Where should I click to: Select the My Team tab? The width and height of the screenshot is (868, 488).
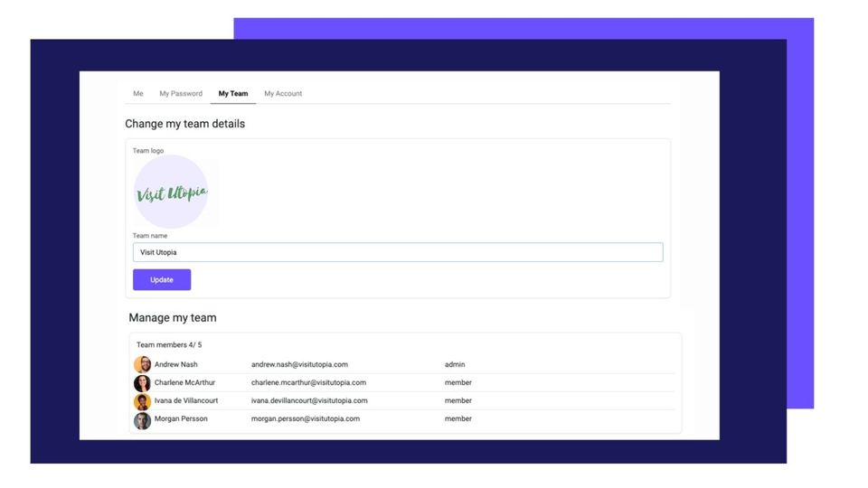[x=233, y=93]
